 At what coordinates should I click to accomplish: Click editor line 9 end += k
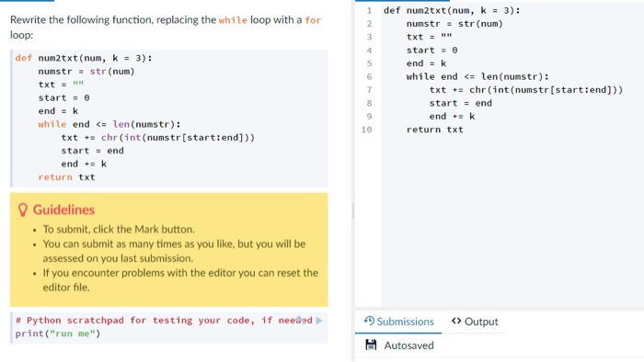(x=452, y=117)
